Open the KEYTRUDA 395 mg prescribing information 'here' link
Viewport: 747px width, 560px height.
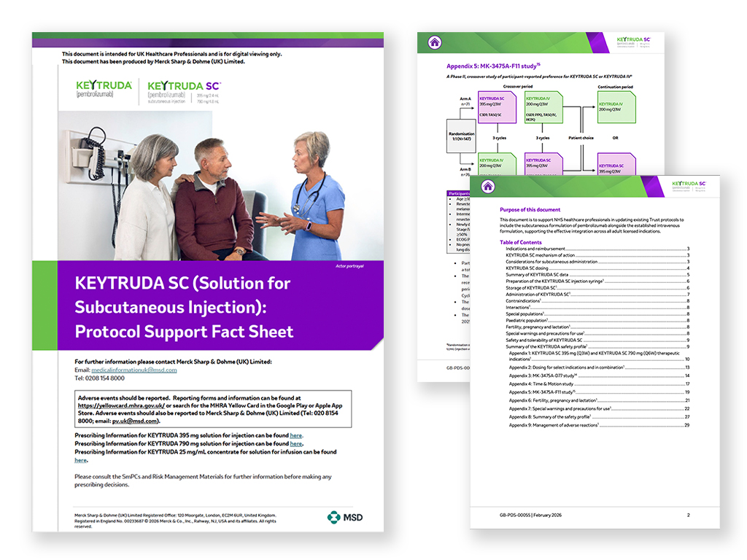296,435
